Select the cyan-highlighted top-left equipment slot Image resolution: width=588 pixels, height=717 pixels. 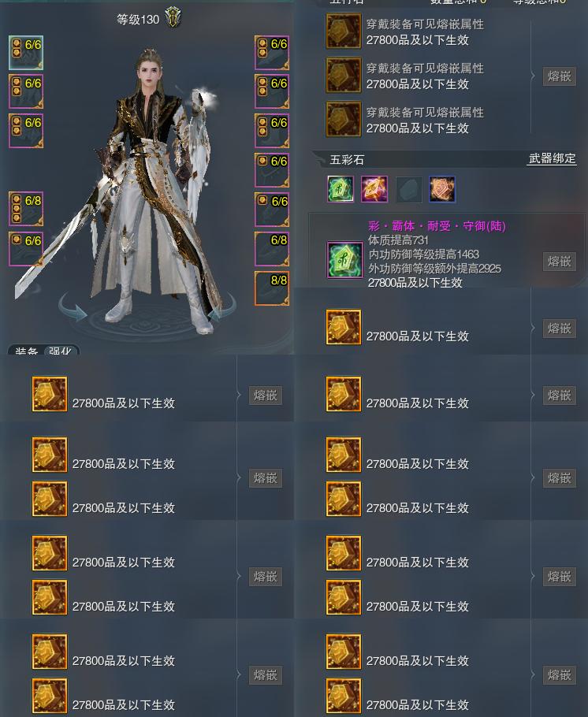coord(26,53)
